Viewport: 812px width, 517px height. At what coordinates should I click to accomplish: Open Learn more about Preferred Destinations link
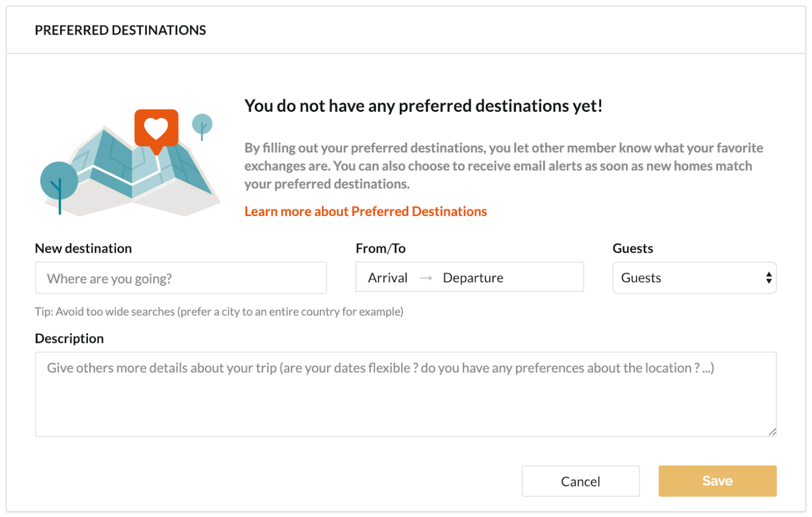pos(365,212)
